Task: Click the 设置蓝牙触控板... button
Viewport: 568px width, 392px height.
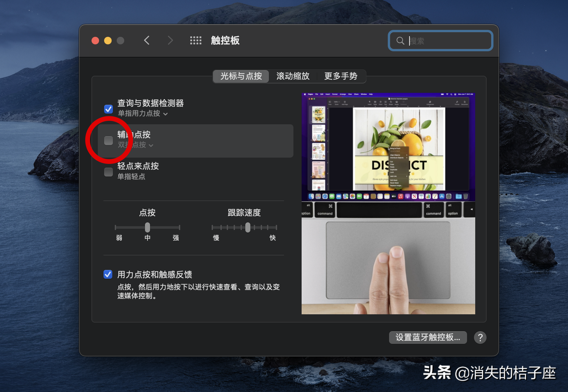Action: (428, 338)
